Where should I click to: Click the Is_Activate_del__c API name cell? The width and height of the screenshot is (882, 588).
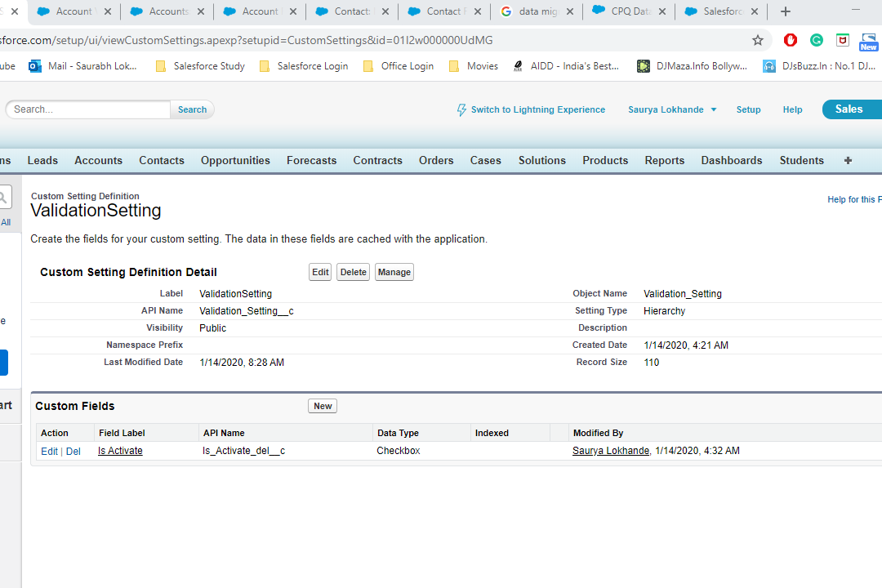(x=243, y=451)
